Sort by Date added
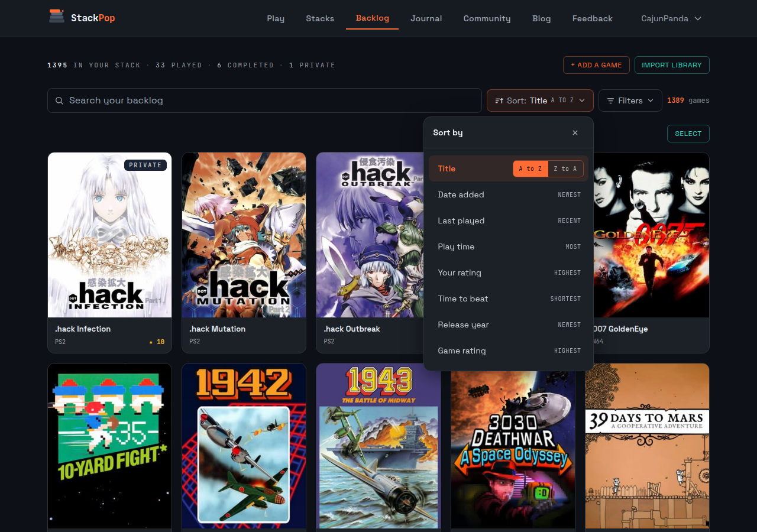The height and width of the screenshot is (532, 757). [x=509, y=195]
